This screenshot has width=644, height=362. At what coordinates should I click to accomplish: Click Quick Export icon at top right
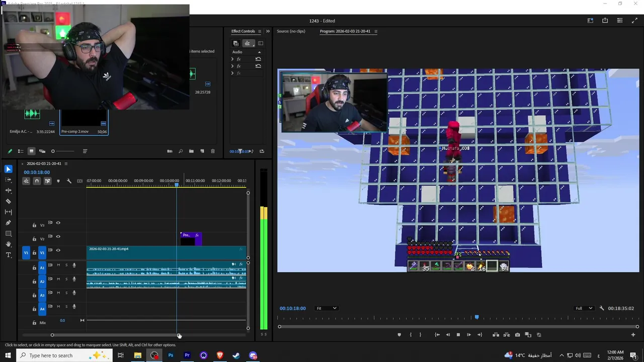(605, 21)
